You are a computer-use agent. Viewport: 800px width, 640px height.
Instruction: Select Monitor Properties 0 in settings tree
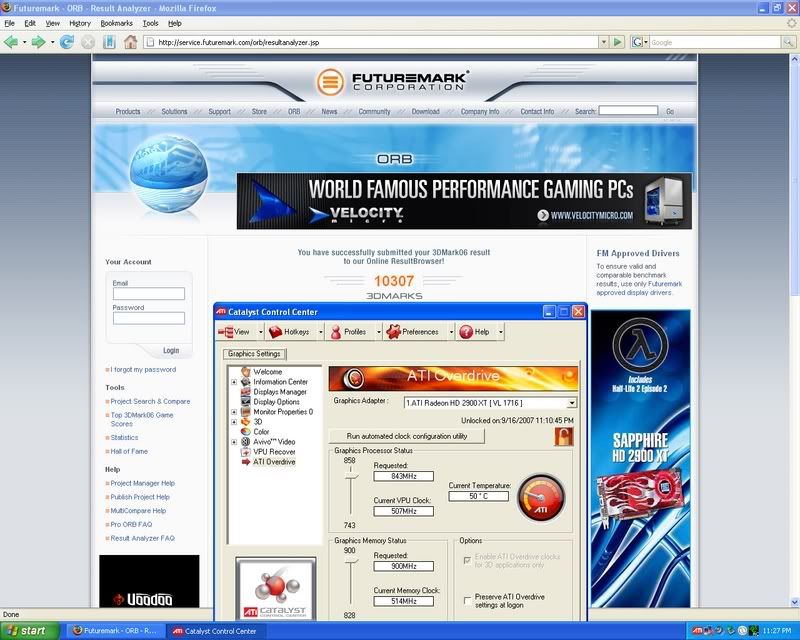283,412
